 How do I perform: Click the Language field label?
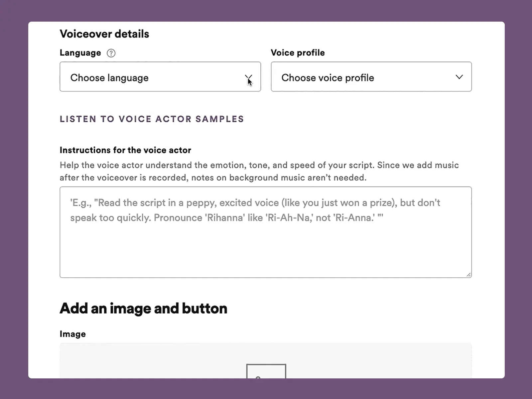pyautogui.click(x=80, y=53)
